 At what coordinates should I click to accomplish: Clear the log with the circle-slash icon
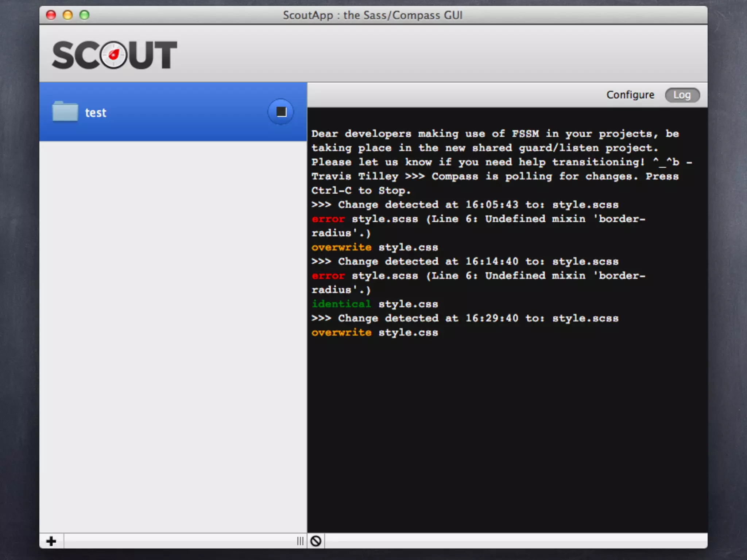(x=316, y=541)
